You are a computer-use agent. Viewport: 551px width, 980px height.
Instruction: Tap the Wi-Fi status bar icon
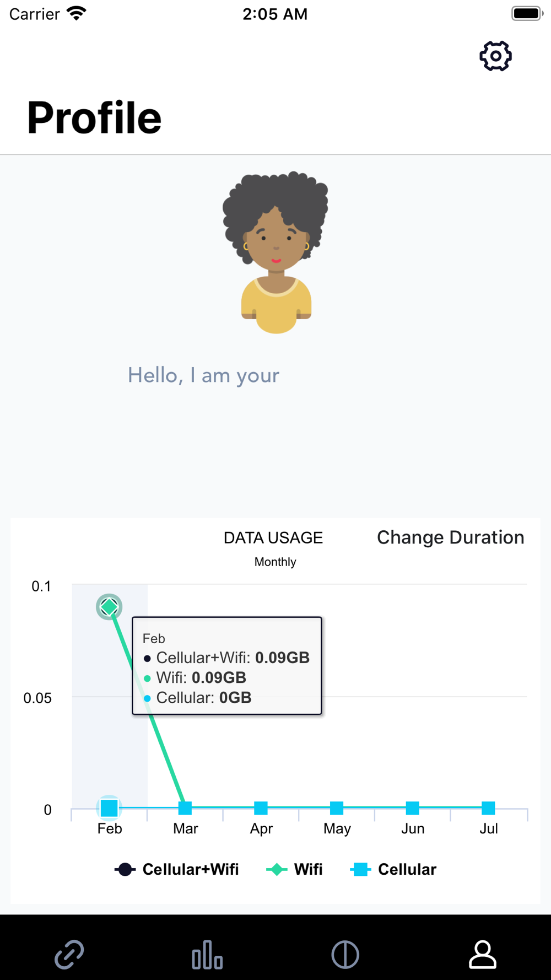click(77, 14)
